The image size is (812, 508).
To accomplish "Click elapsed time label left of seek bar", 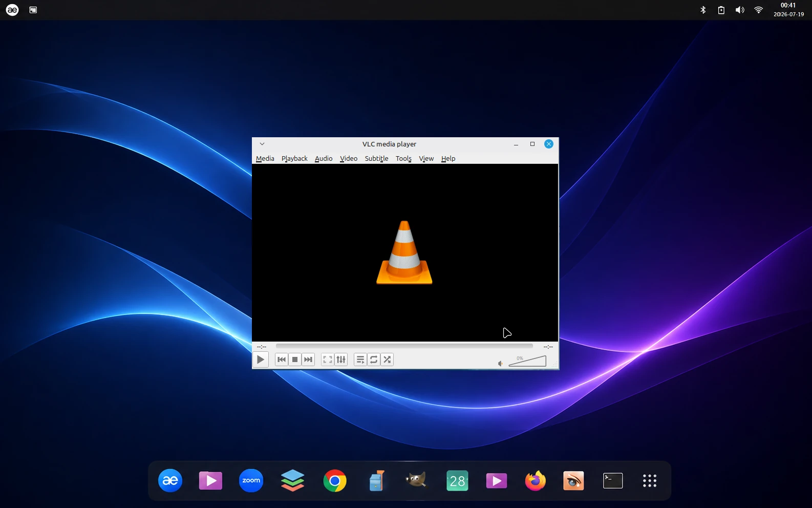I will click(262, 347).
